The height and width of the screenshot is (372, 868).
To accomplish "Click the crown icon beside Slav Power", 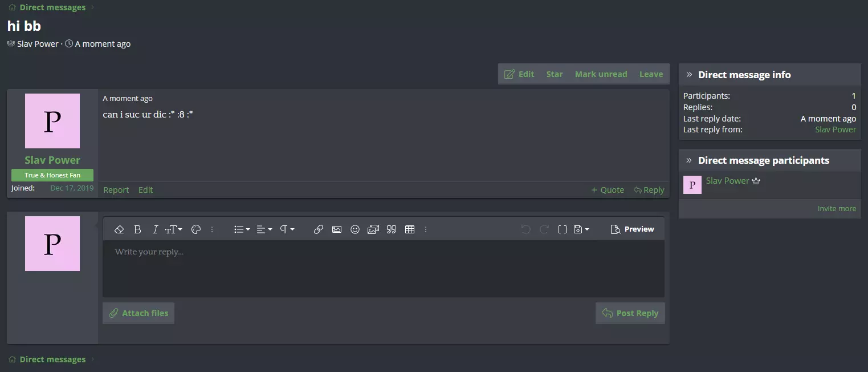I will coord(756,181).
